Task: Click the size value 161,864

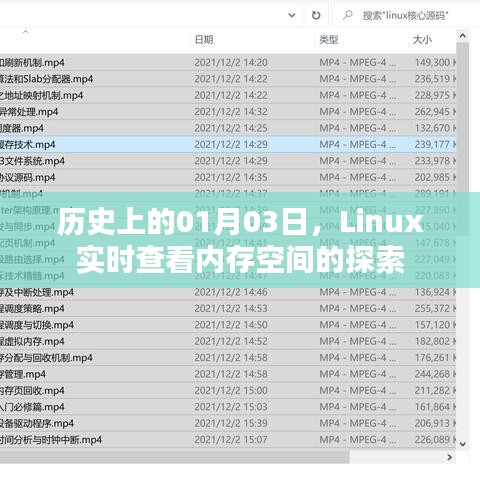Action: 432,407
